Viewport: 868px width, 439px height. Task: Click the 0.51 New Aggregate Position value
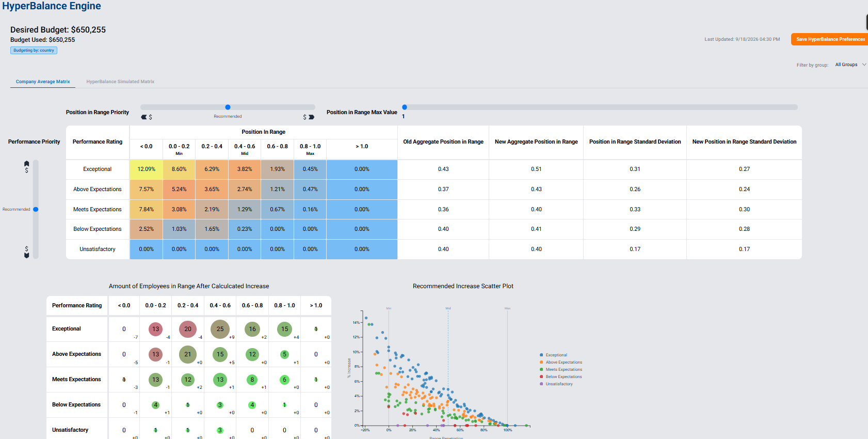536,169
